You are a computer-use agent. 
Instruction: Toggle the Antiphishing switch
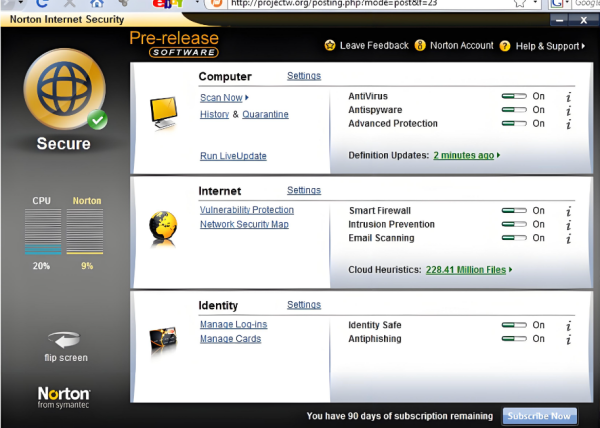coord(514,338)
